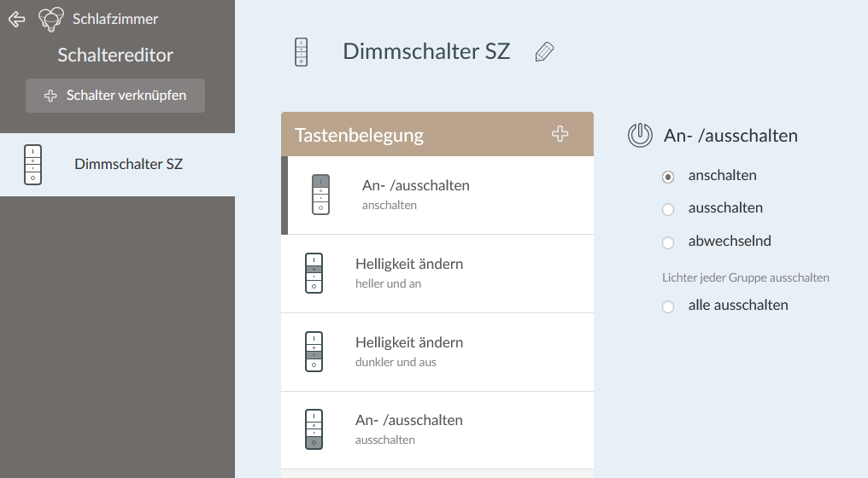
Task: Select the ausschalten radio option
Action: pos(668,209)
